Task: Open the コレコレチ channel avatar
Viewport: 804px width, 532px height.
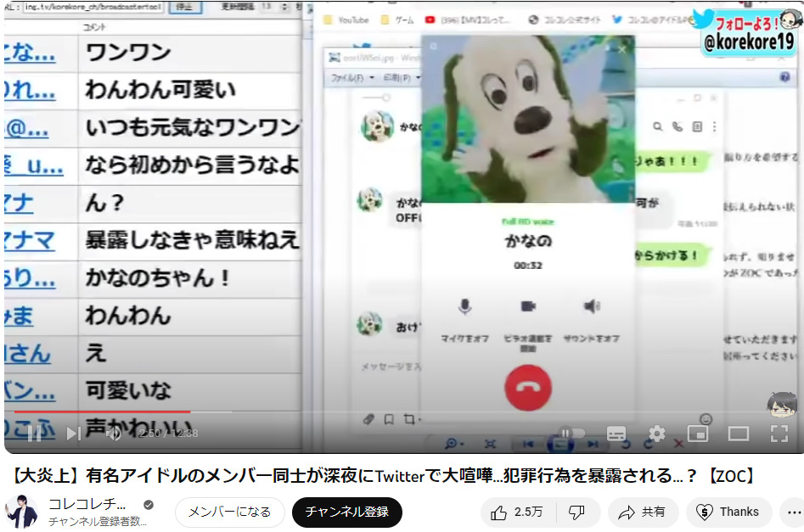Action: (x=21, y=511)
